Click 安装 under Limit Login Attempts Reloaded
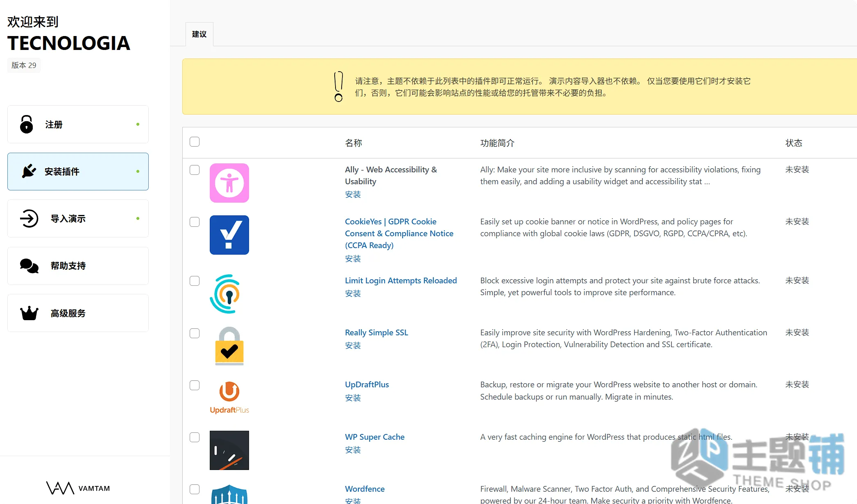 click(x=353, y=294)
